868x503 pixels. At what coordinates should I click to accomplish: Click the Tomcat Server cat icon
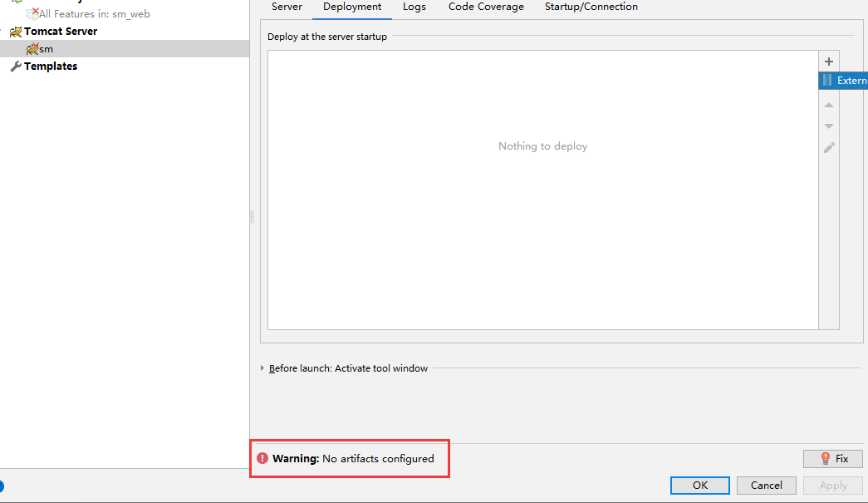[16, 32]
